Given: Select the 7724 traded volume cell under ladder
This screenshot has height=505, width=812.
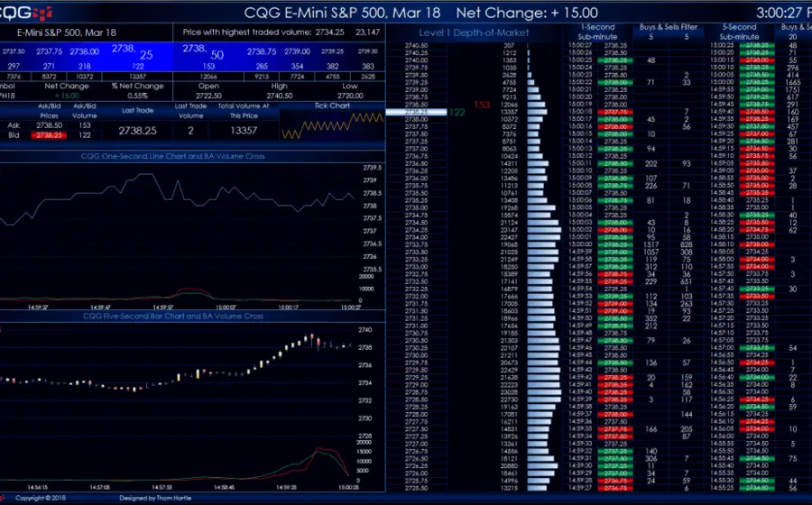Looking at the screenshot, I should (297, 77).
